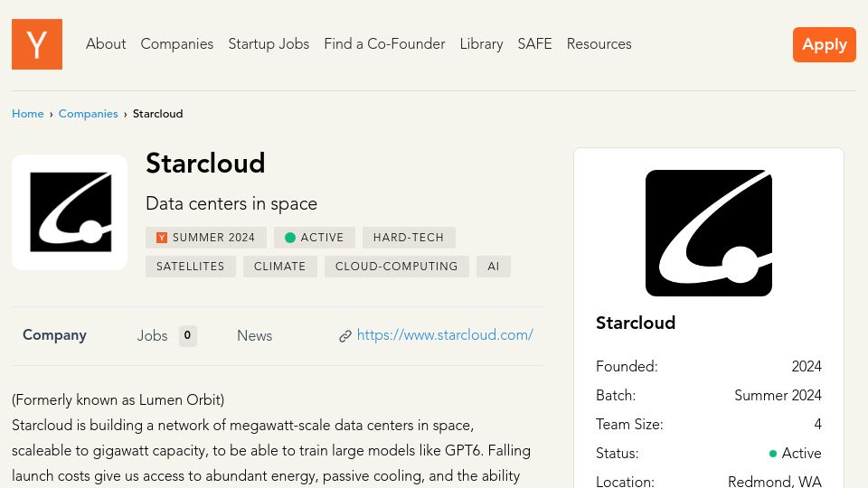Click the Location value Redmond, WA
Viewport: 868px width, 488px height.
(x=775, y=481)
